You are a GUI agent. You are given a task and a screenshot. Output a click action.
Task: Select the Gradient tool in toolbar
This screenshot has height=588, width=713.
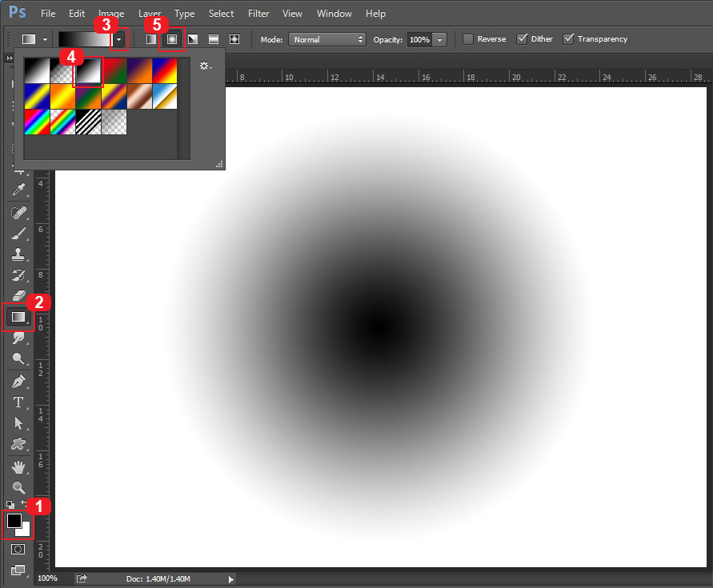pos(18,317)
